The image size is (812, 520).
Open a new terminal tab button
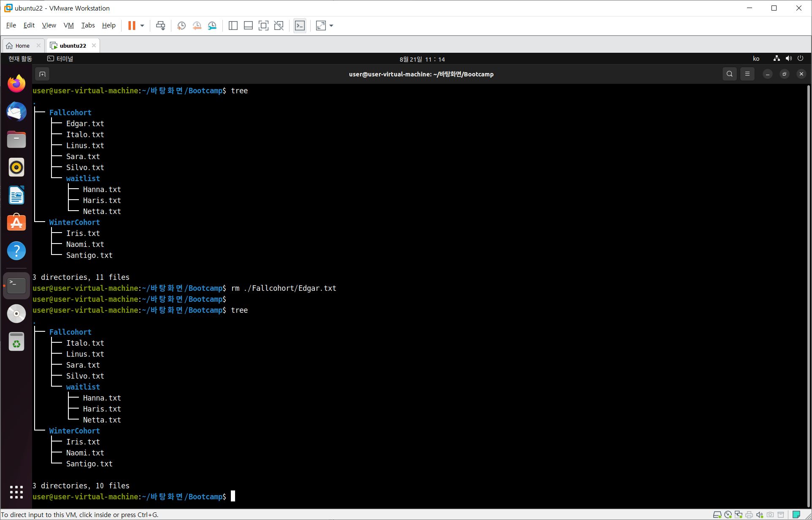coord(43,74)
